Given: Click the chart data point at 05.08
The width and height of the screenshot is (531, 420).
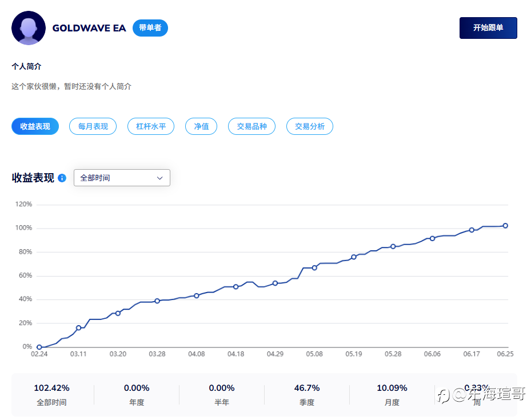Looking at the screenshot, I should (x=314, y=267).
